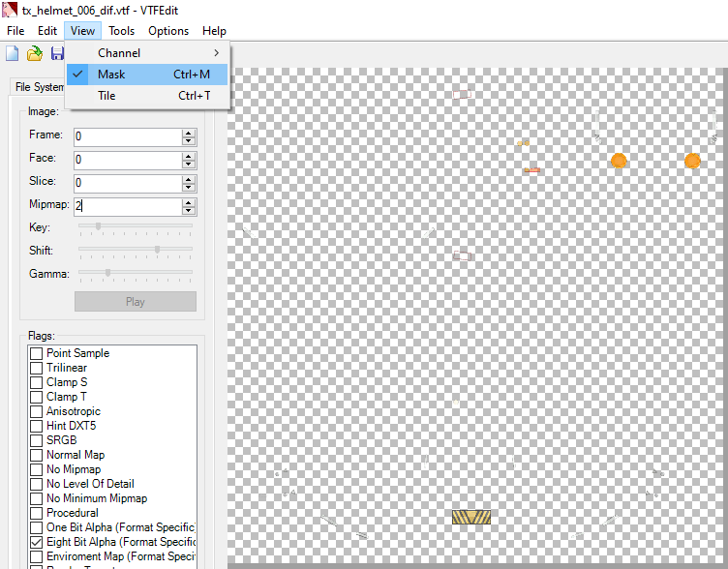Open the Help menu
This screenshot has width=728, height=569.
click(x=214, y=31)
